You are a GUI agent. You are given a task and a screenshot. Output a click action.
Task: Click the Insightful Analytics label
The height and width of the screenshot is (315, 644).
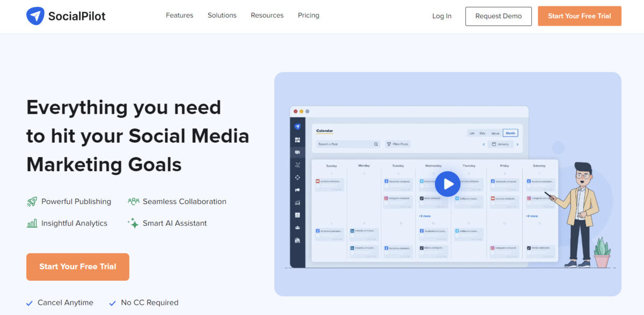74,223
